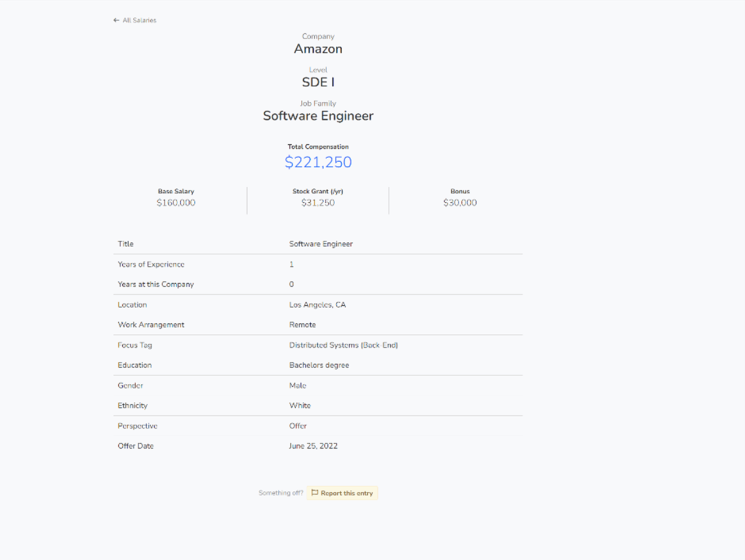Click the Base Salary label
745x560 pixels.
coord(176,191)
